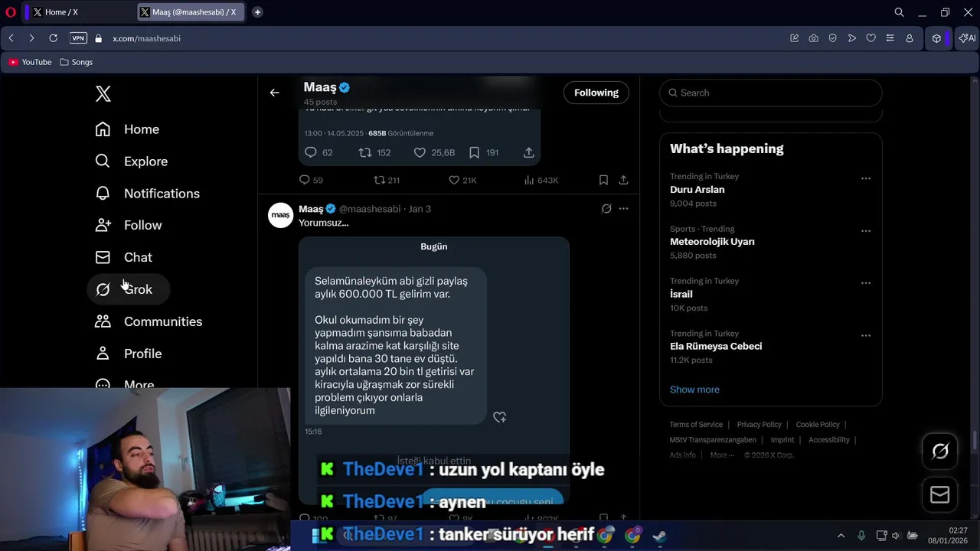Add page to bookmarks with heart icon

pyautogui.click(x=871, y=38)
